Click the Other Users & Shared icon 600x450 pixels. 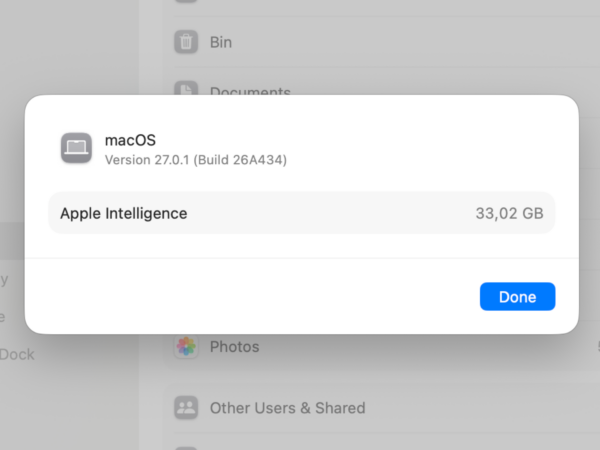click(186, 408)
